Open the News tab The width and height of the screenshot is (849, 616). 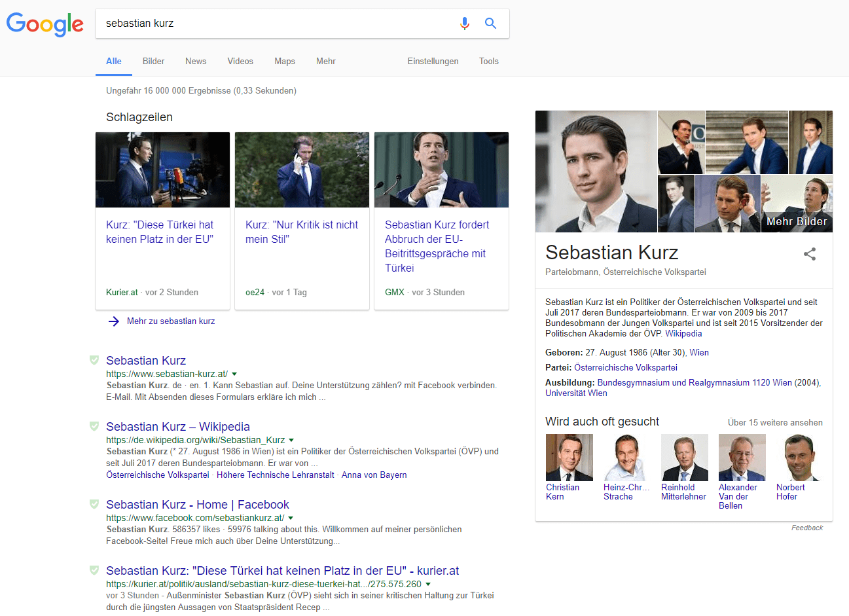tap(195, 61)
